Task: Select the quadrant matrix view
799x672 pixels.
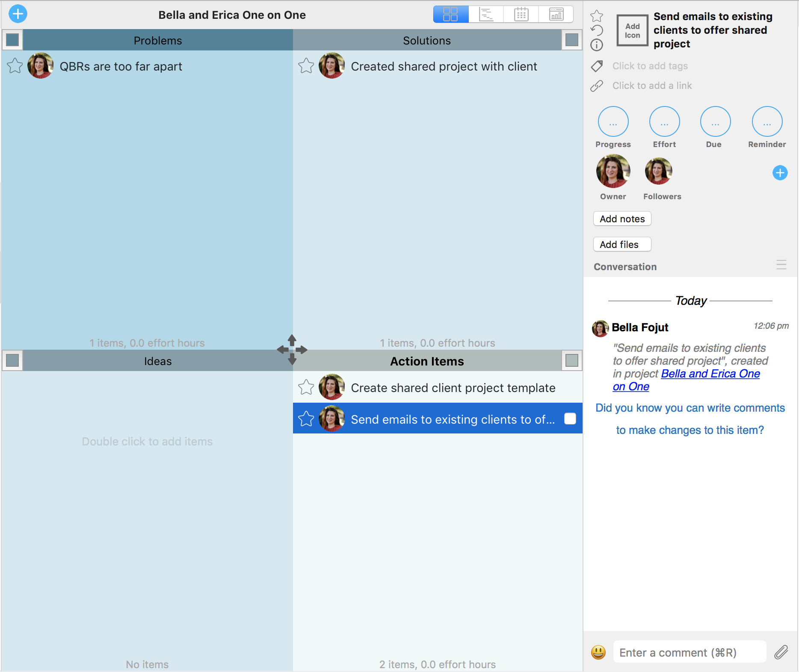Action: tap(451, 15)
